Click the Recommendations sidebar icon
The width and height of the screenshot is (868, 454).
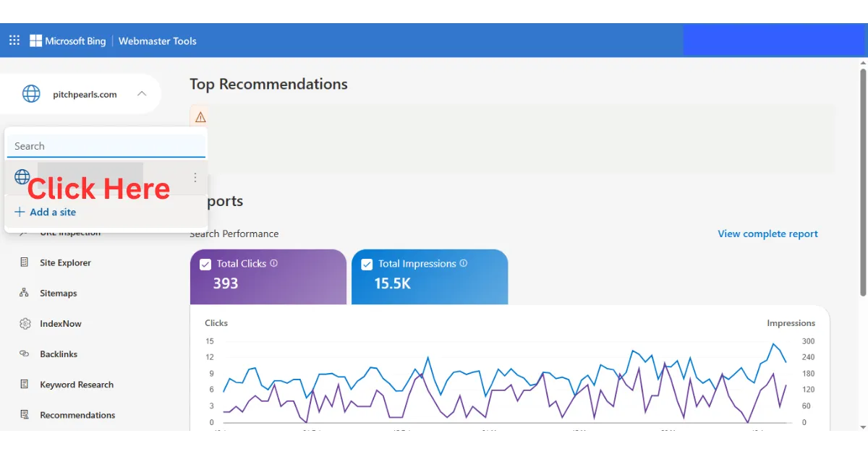point(25,415)
